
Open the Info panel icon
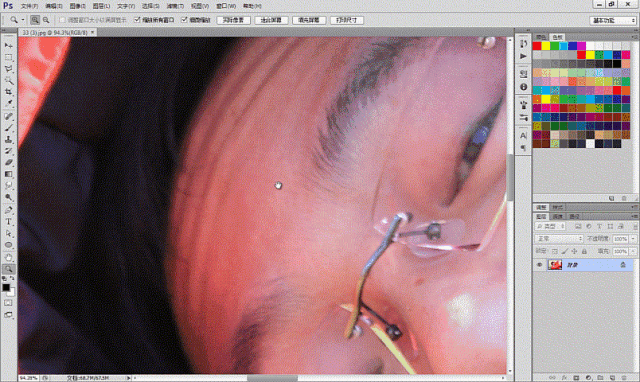click(x=523, y=87)
